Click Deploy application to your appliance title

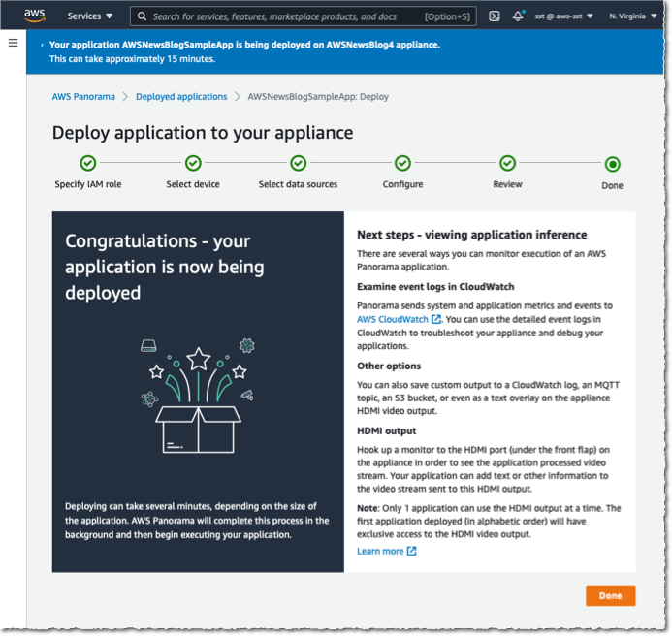[x=203, y=133]
